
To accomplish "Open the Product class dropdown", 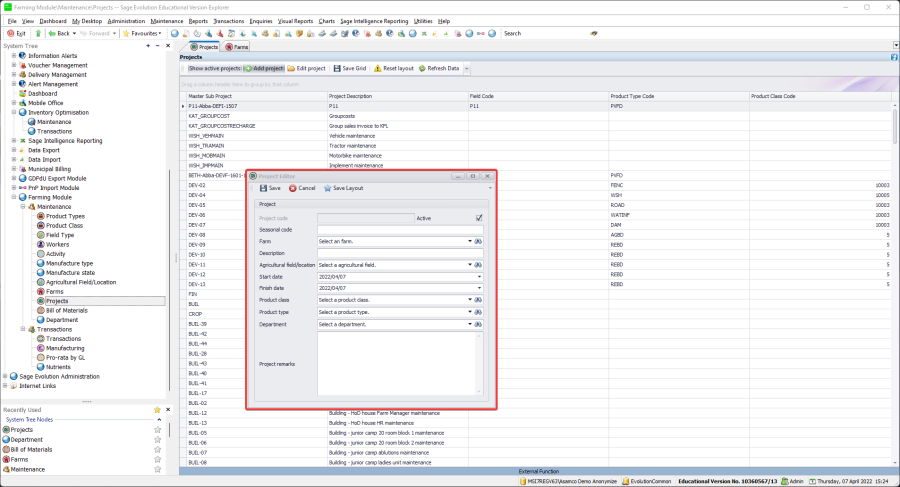I will point(469,300).
